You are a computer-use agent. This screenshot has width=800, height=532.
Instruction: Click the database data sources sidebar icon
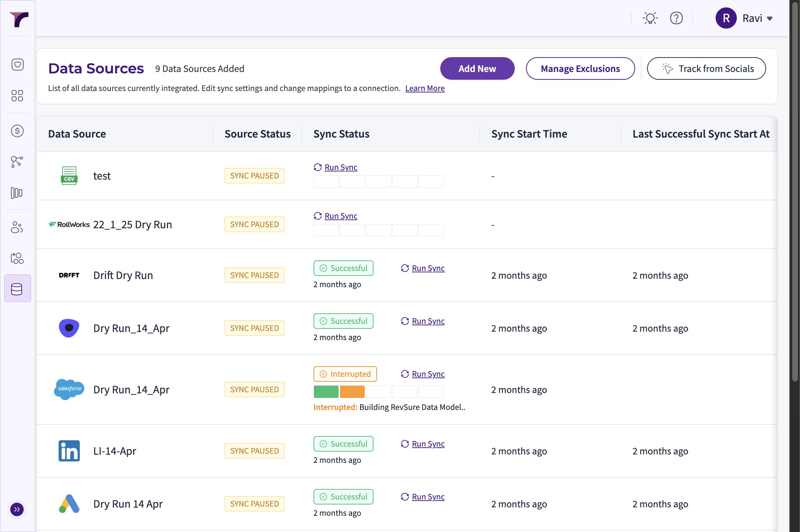pyautogui.click(x=17, y=289)
